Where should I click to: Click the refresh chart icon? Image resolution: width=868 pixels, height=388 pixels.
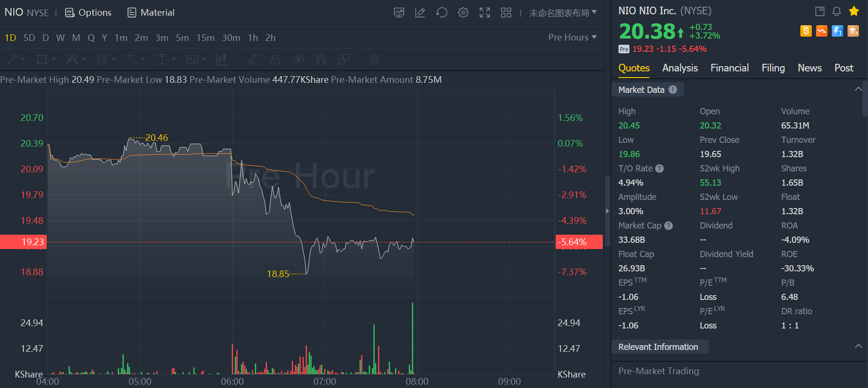click(x=442, y=13)
